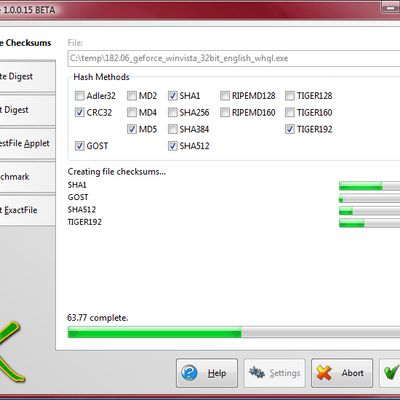Tick the MD2 checkbox
This screenshot has width=400, height=400.
(x=132, y=96)
